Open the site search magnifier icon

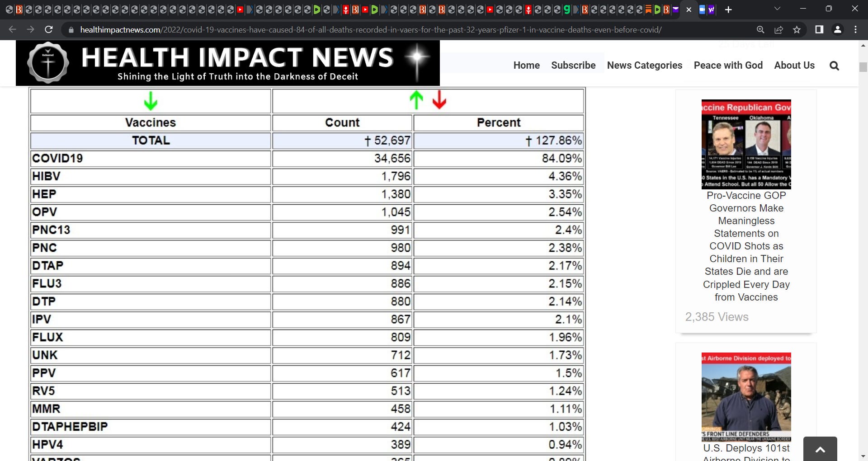point(834,66)
